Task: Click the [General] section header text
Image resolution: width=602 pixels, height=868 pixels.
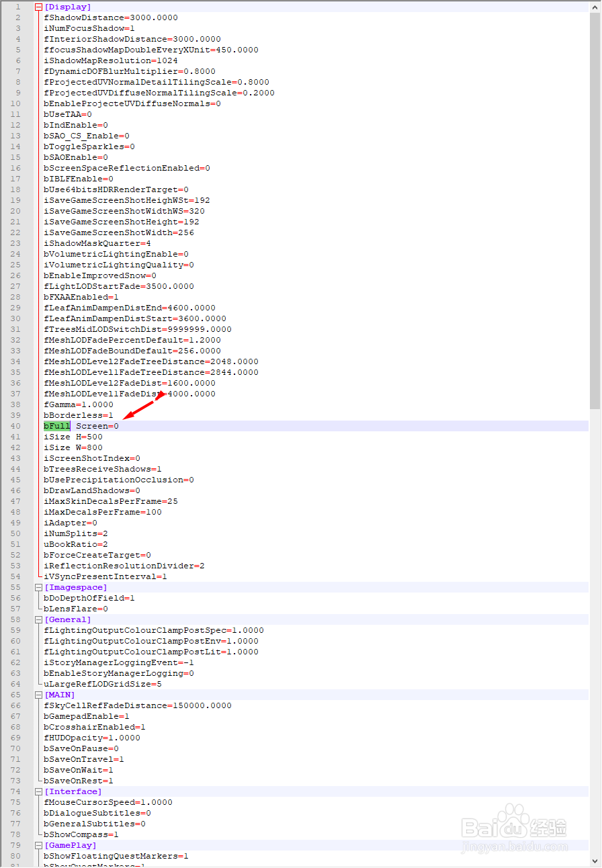Action: pos(68,619)
